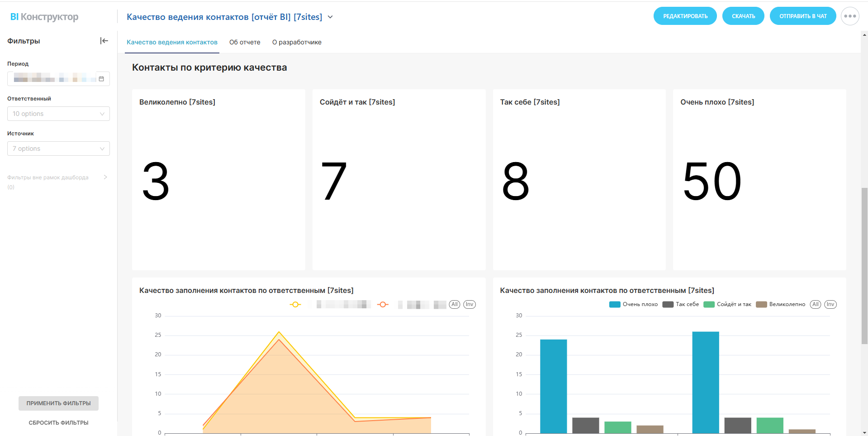Collapse the Фильтры sidebar panel
The height and width of the screenshot is (436, 868).
click(104, 41)
